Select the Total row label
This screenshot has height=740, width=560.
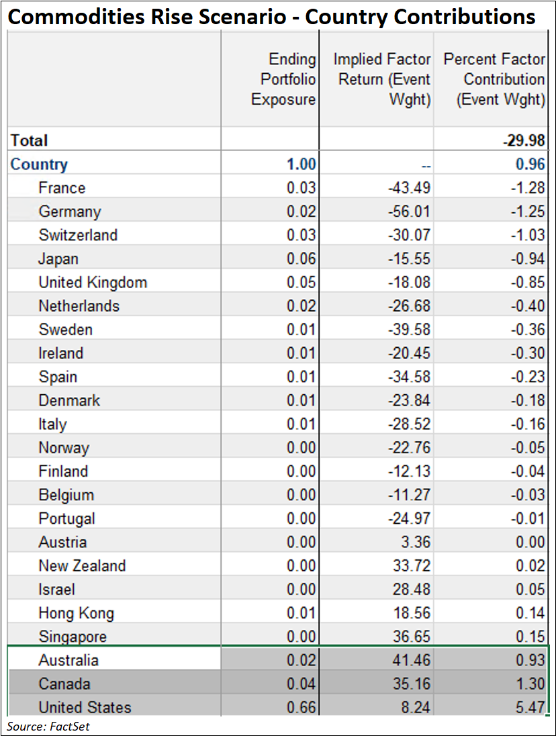tap(30, 140)
